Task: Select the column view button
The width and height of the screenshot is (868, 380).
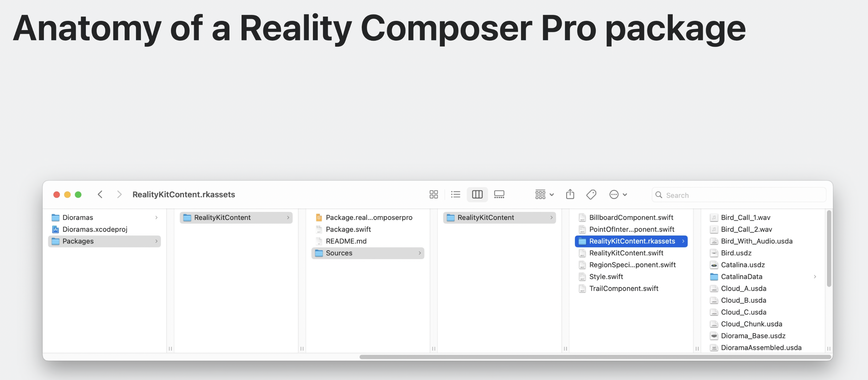Action: [477, 194]
